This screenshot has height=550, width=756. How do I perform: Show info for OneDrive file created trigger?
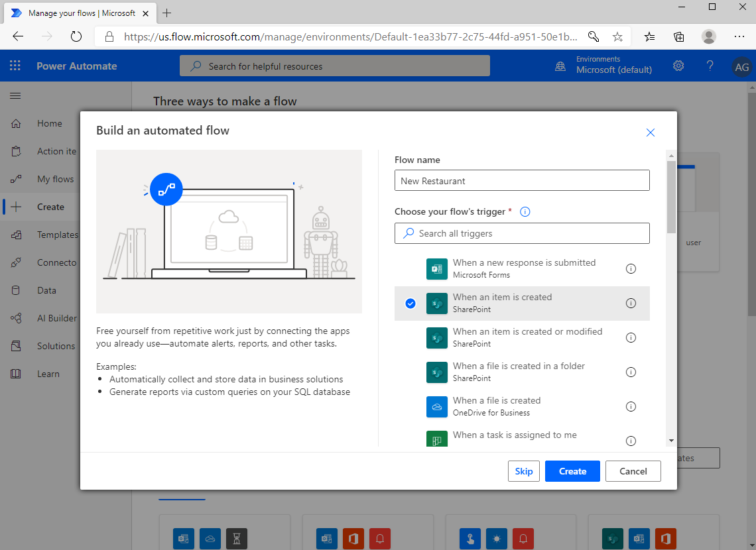631,406
